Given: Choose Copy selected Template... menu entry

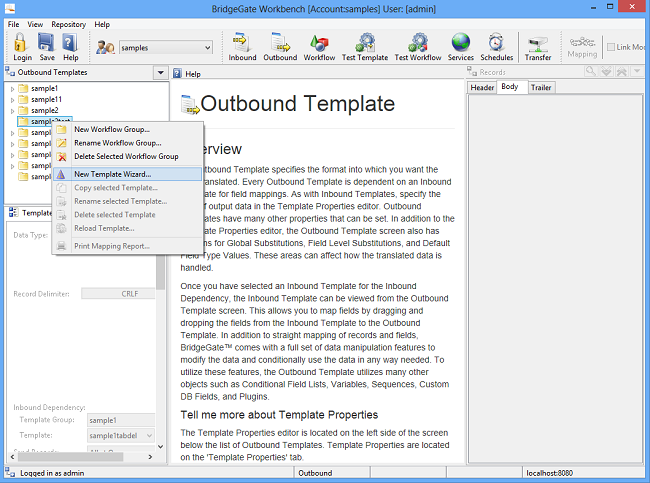Looking at the screenshot, I should (x=128, y=188).
